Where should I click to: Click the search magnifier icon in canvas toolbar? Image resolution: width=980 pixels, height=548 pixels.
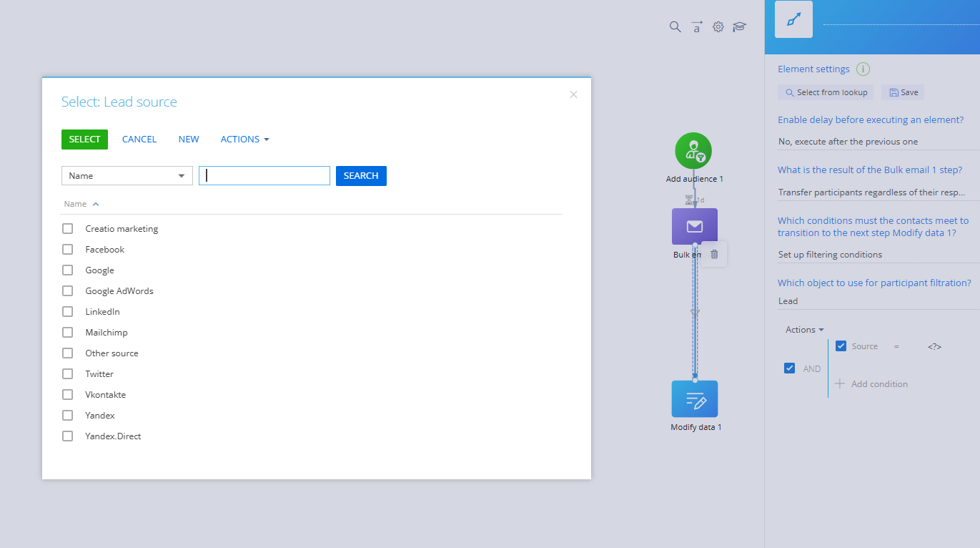pos(675,27)
